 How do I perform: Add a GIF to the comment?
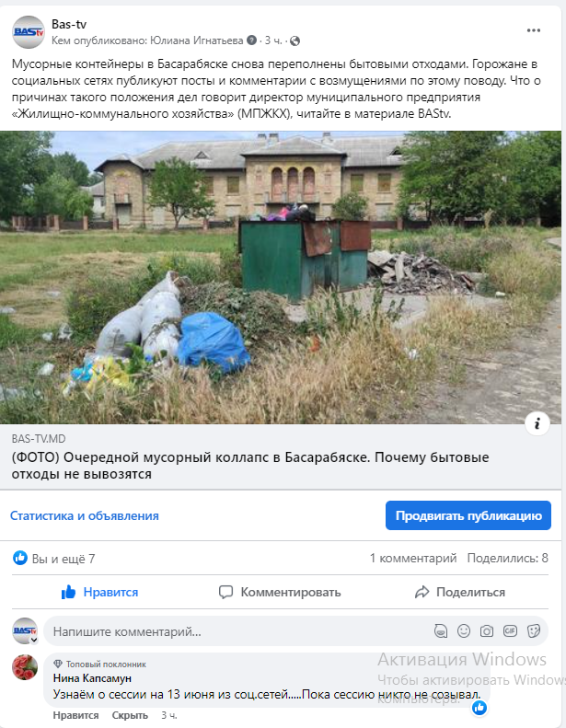(x=510, y=631)
